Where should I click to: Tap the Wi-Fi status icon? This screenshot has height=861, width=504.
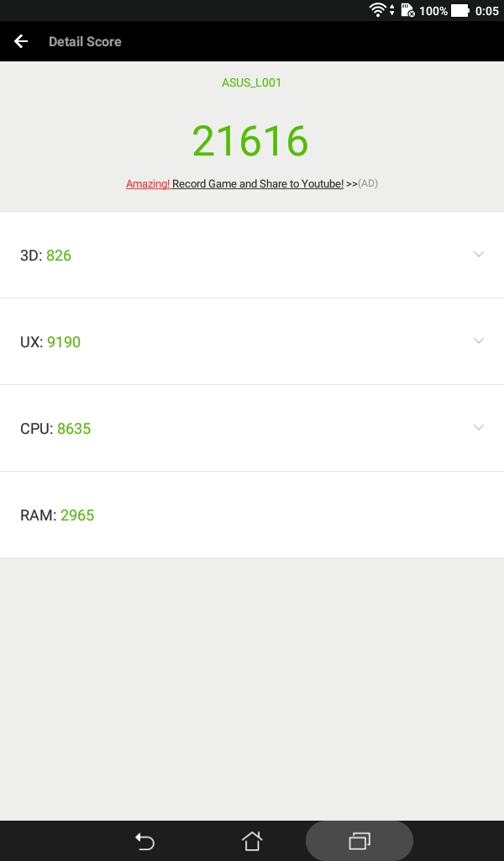[379, 10]
